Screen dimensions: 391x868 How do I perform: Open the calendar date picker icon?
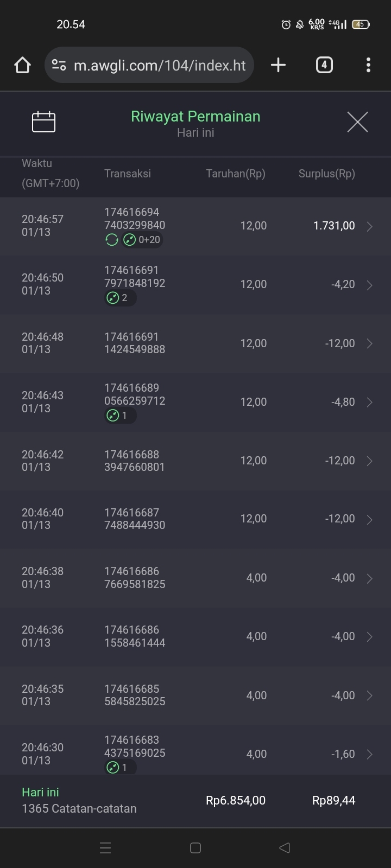pos(43,122)
